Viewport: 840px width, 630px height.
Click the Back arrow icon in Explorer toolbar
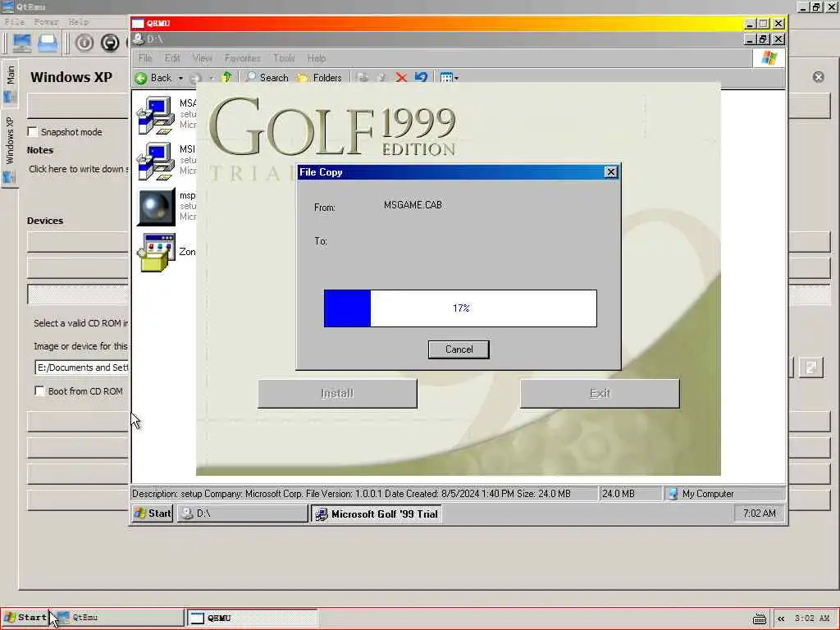tap(141, 78)
